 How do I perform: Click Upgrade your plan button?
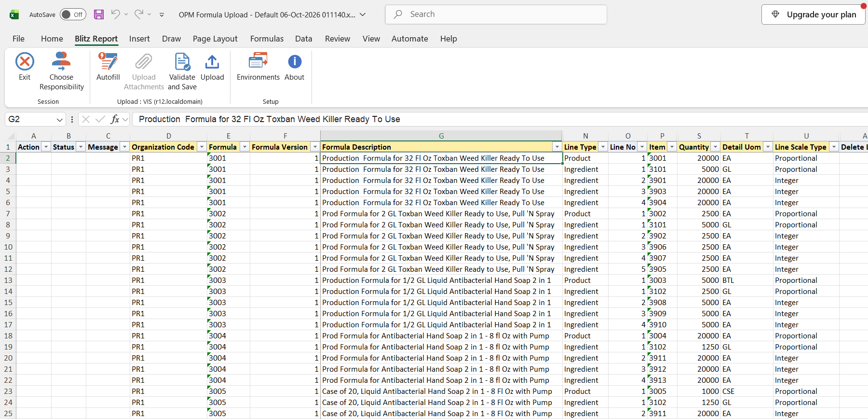[814, 14]
